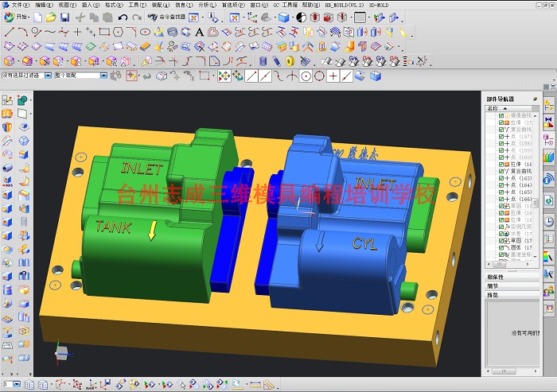Open the 整个装配 selection scope dropdown

point(103,76)
